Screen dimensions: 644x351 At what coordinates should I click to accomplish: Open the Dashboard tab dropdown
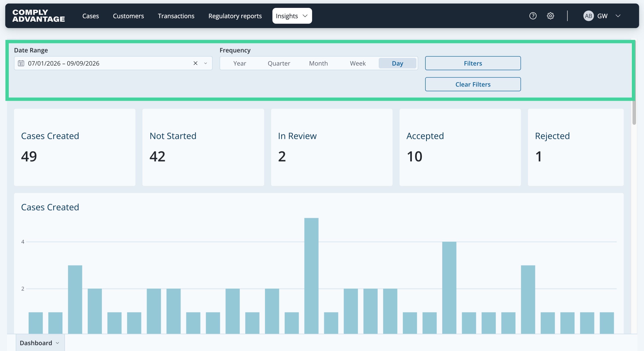(x=40, y=343)
